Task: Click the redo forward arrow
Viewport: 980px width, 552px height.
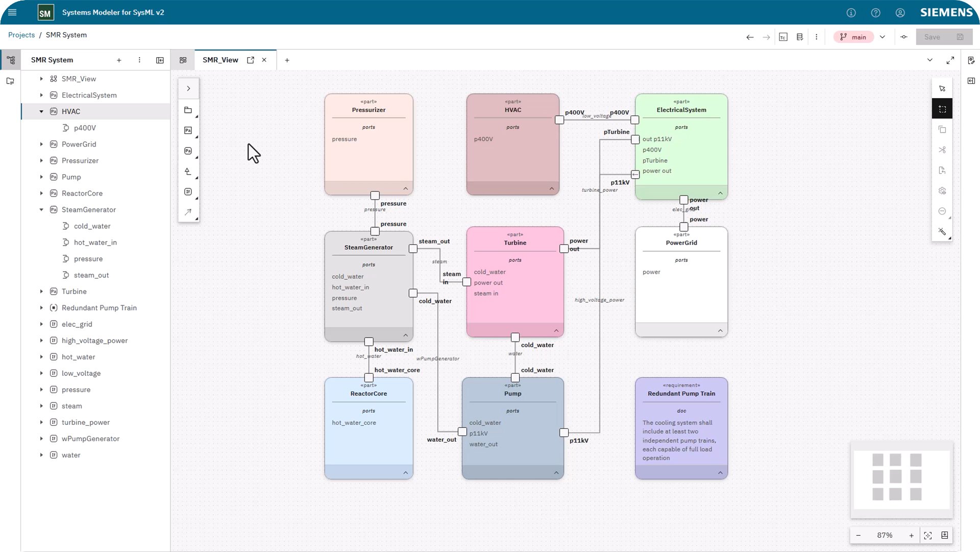Action: click(766, 37)
